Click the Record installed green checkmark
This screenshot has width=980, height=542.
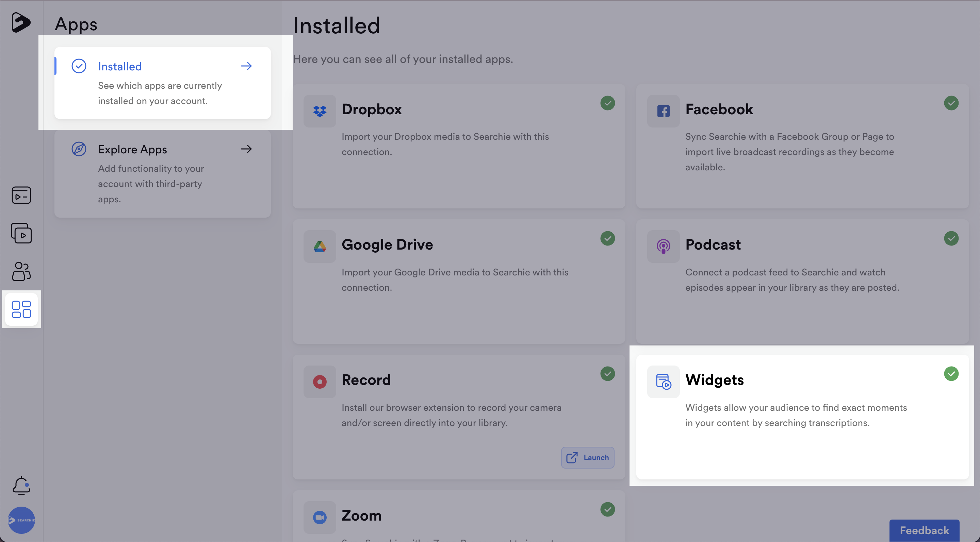point(607,374)
